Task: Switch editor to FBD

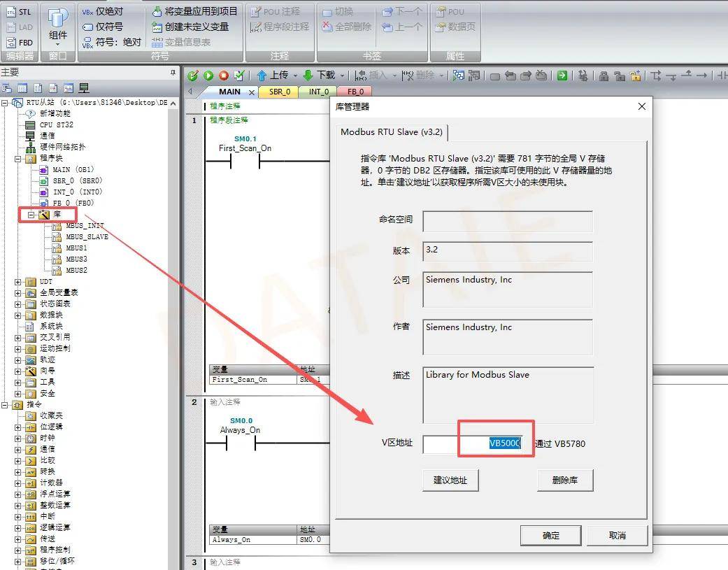Action: pyautogui.click(x=20, y=43)
